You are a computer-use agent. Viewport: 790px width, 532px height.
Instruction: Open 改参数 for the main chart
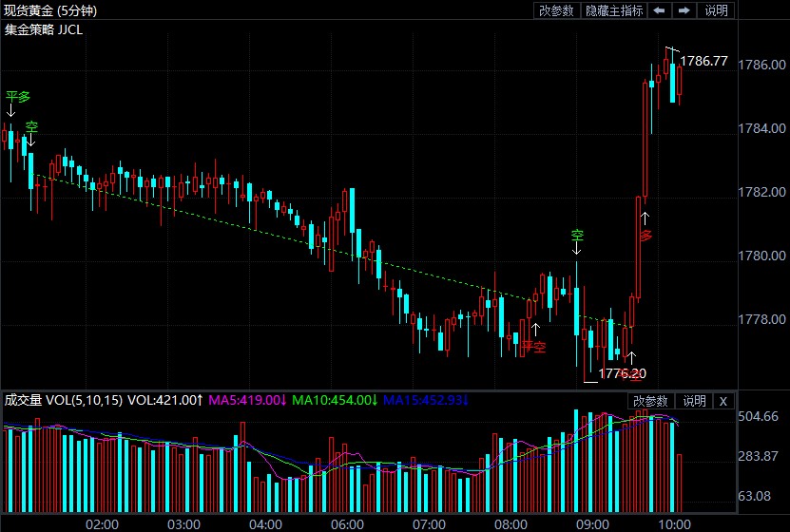click(x=556, y=10)
